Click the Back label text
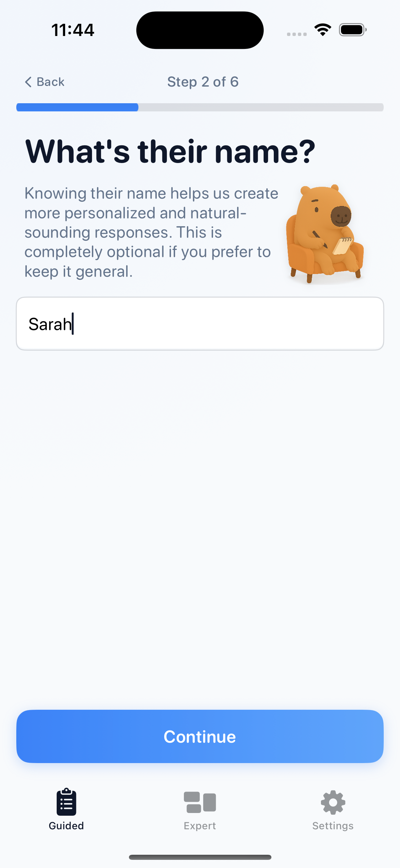The image size is (400, 868). point(51,82)
